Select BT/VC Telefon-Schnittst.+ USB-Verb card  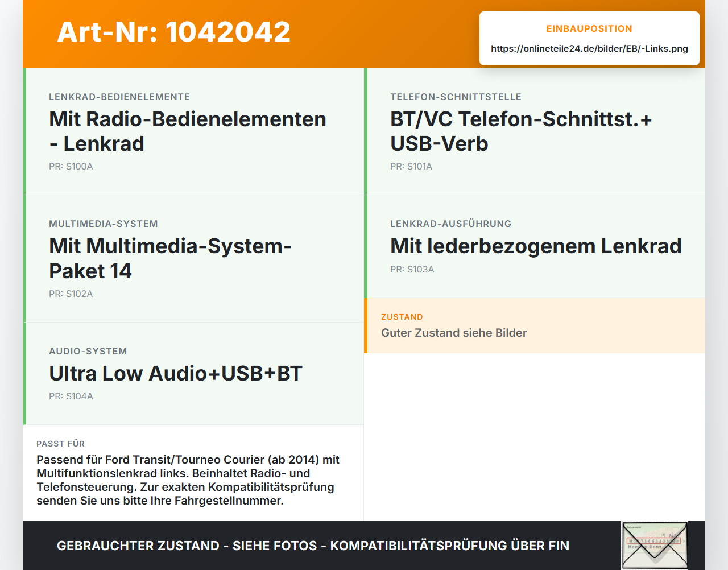click(535, 131)
